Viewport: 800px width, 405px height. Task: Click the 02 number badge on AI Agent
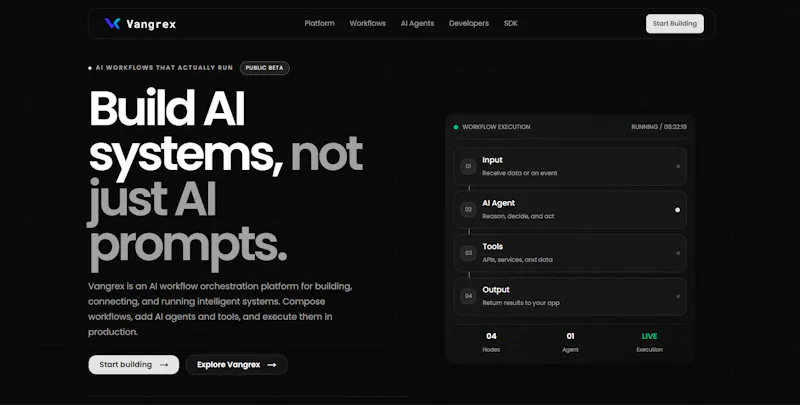468,210
